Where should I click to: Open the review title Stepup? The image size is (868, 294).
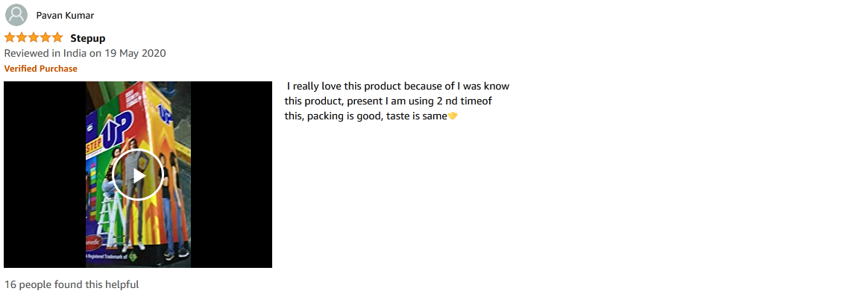coord(87,38)
